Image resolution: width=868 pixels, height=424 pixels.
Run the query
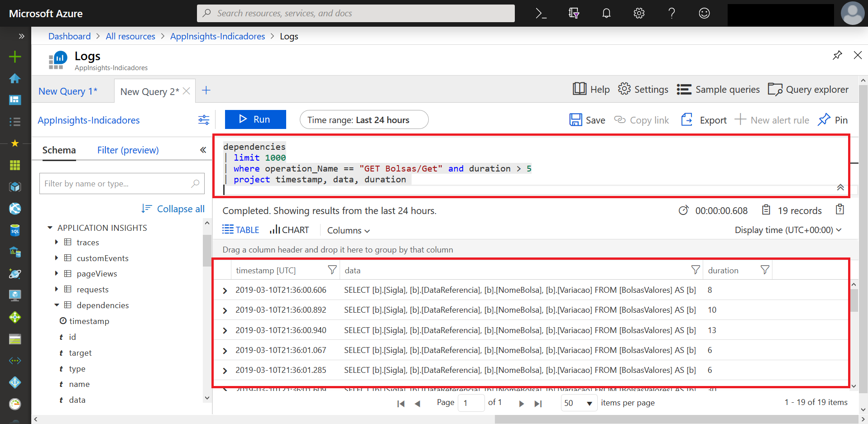click(255, 119)
